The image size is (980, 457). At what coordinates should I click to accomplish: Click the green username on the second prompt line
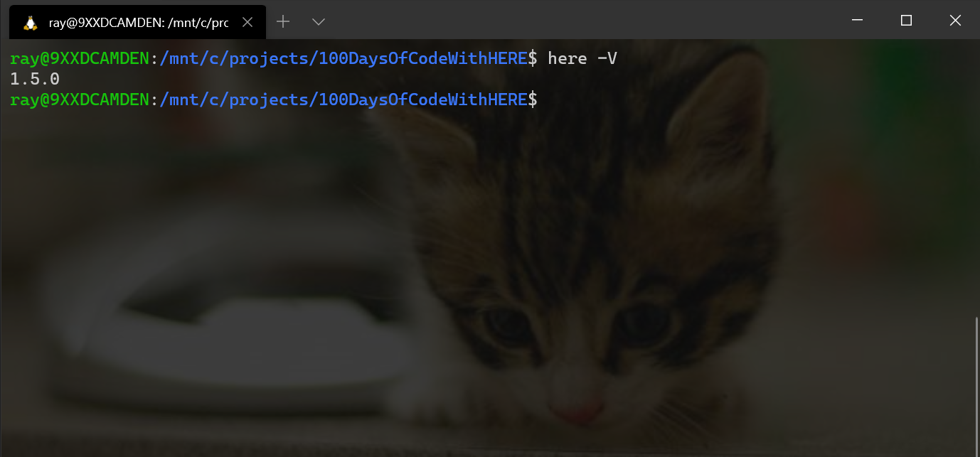pyautogui.click(x=80, y=100)
